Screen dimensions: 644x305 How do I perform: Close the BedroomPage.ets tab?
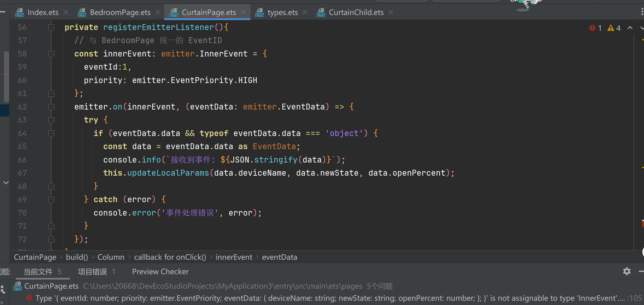coord(158,12)
